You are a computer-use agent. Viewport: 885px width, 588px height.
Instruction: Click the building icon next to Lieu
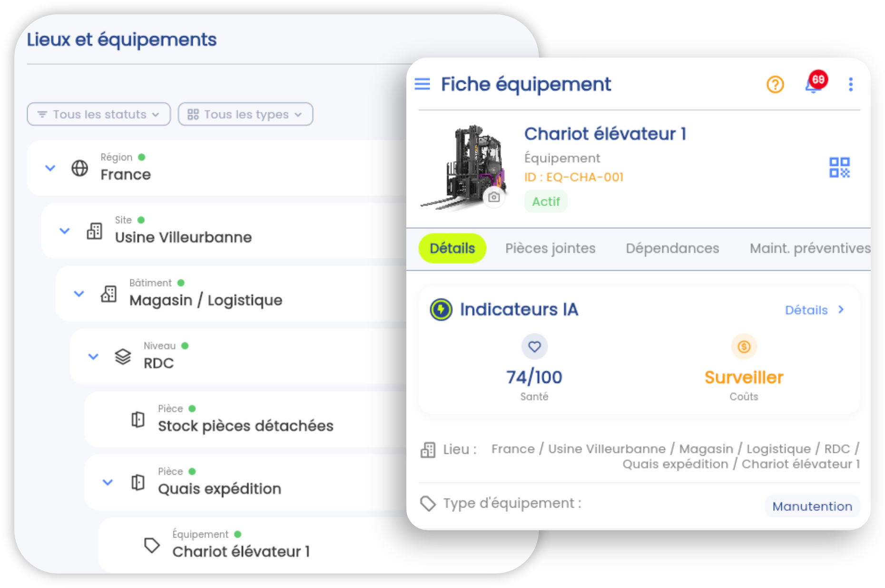pyautogui.click(x=428, y=450)
